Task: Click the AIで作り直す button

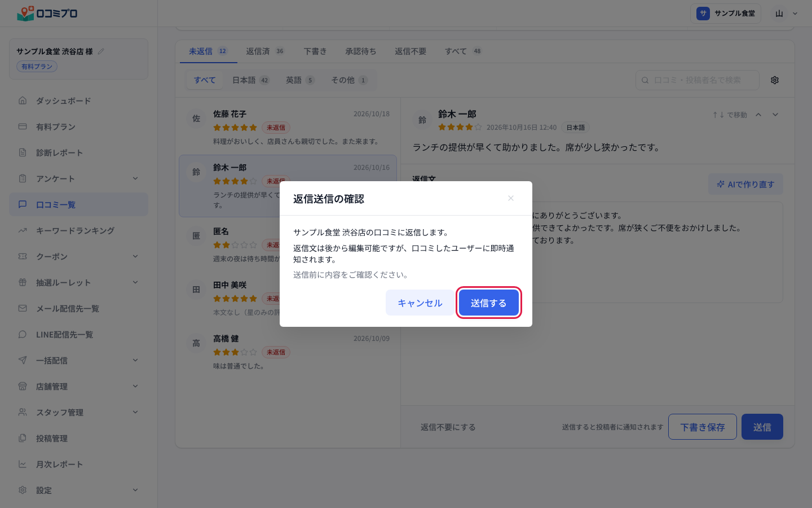Action: tap(745, 184)
